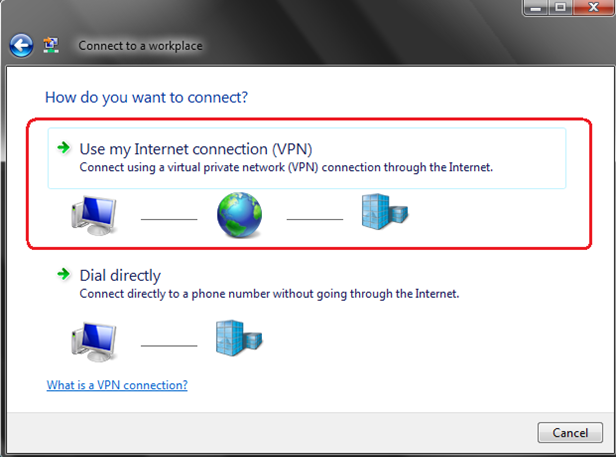The height and width of the screenshot is (457, 616).
Task: Open the What is a VPN connection link
Action: [x=117, y=385]
